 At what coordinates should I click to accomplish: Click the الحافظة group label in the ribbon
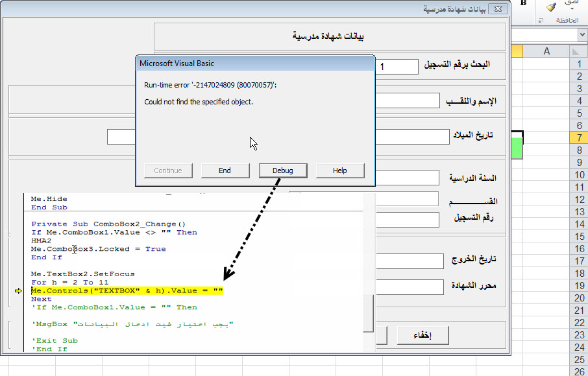click(x=567, y=21)
